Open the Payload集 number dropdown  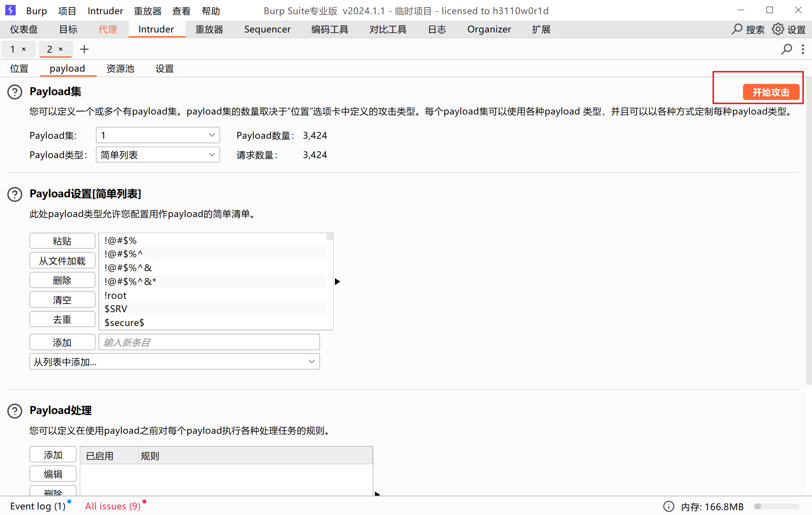pos(158,135)
